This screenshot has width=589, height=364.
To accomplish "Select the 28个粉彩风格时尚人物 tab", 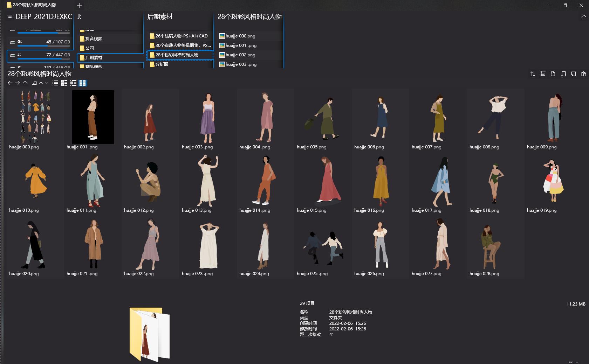I will [x=34, y=5].
